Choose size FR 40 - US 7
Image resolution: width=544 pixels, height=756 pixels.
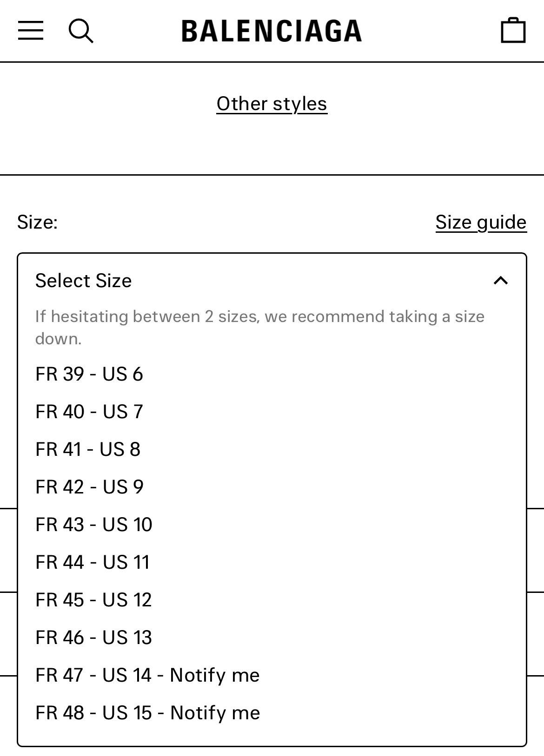[272, 412]
